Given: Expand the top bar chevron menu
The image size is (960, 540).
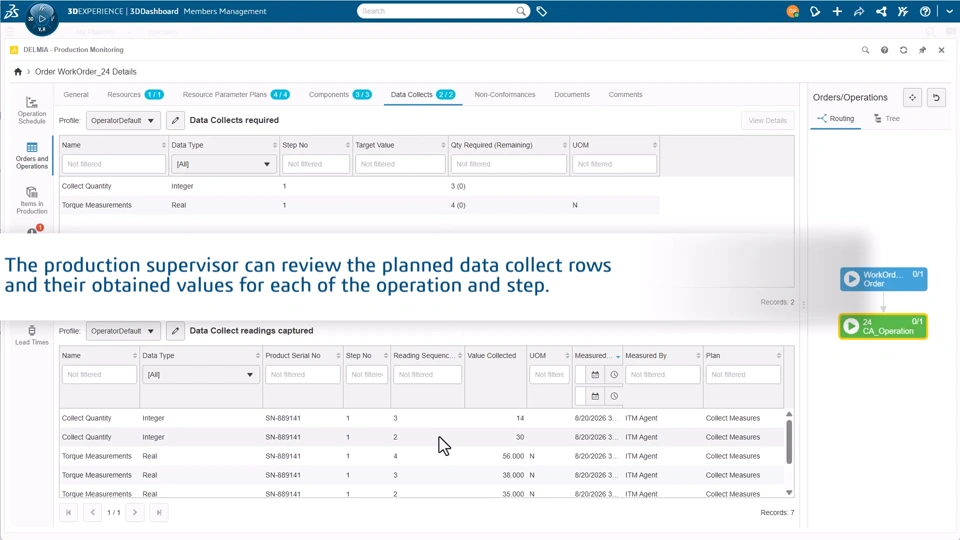Looking at the screenshot, I should point(949,11).
